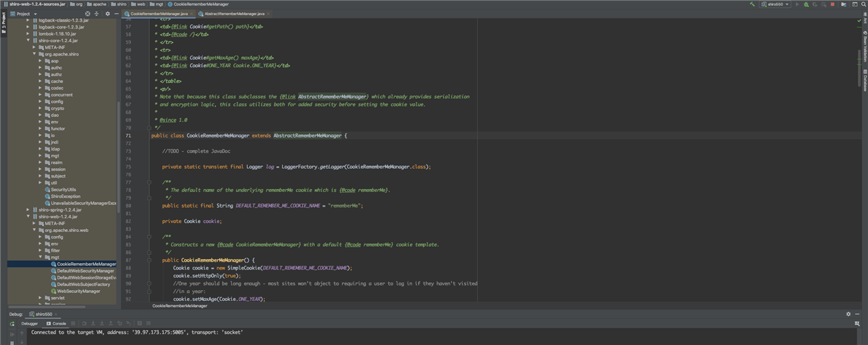This screenshot has width=868, height=345.
Task: Expand logback-classic-1.2.3.jar node
Action: click(x=28, y=20)
